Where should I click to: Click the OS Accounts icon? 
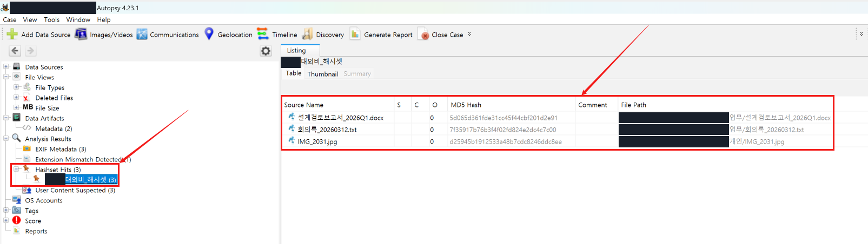(17, 200)
